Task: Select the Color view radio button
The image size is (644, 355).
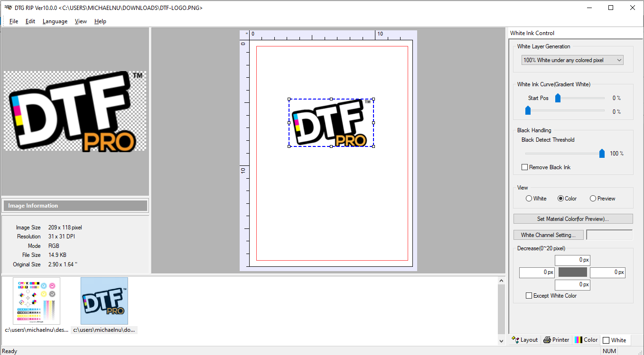Action: tap(560, 199)
